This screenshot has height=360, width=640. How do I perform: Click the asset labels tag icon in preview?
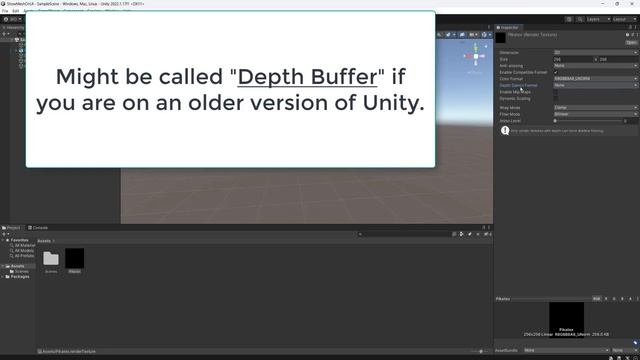pos(635,342)
